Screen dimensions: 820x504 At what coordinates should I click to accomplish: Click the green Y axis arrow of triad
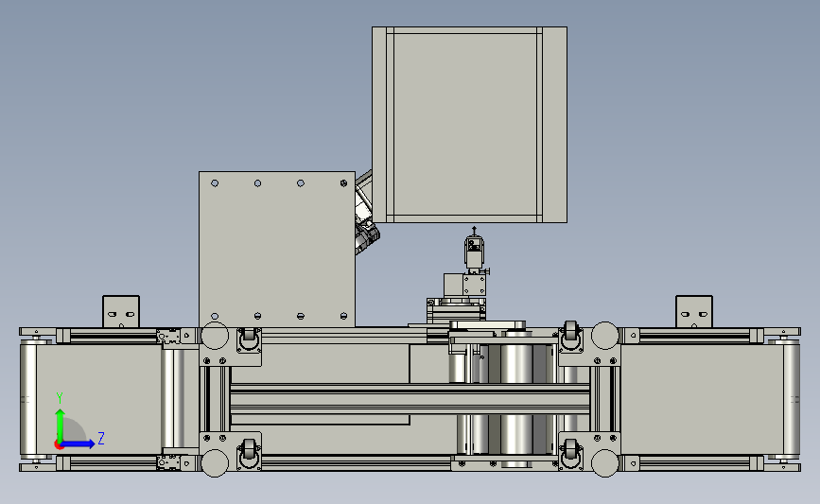click(61, 426)
